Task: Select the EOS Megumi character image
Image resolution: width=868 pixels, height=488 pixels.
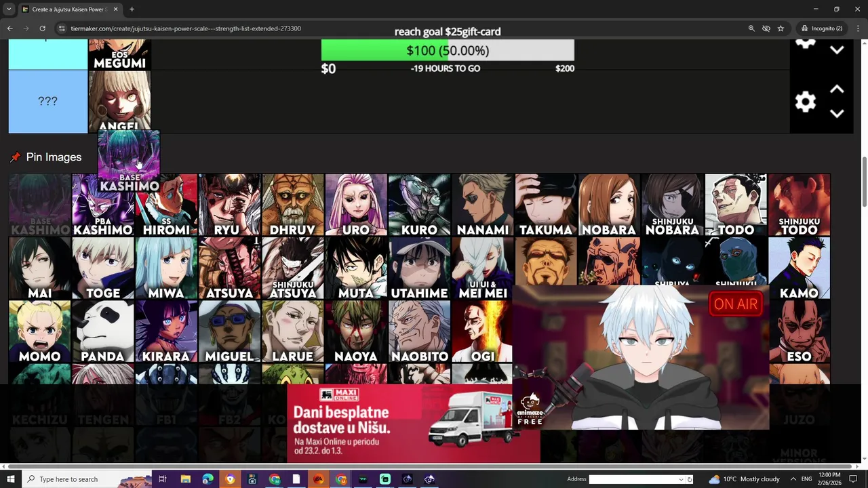Action: pos(119,54)
